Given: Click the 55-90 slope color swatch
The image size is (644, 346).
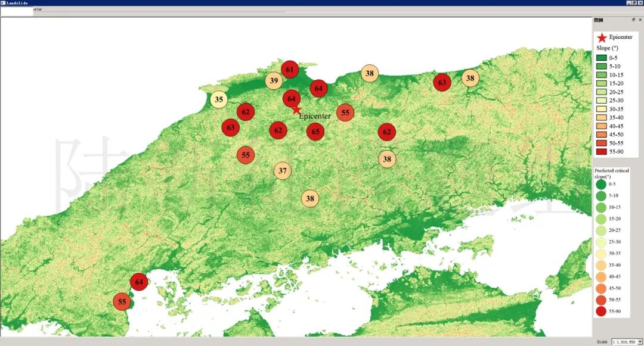Looking at the screenshot, I should 602,151.
